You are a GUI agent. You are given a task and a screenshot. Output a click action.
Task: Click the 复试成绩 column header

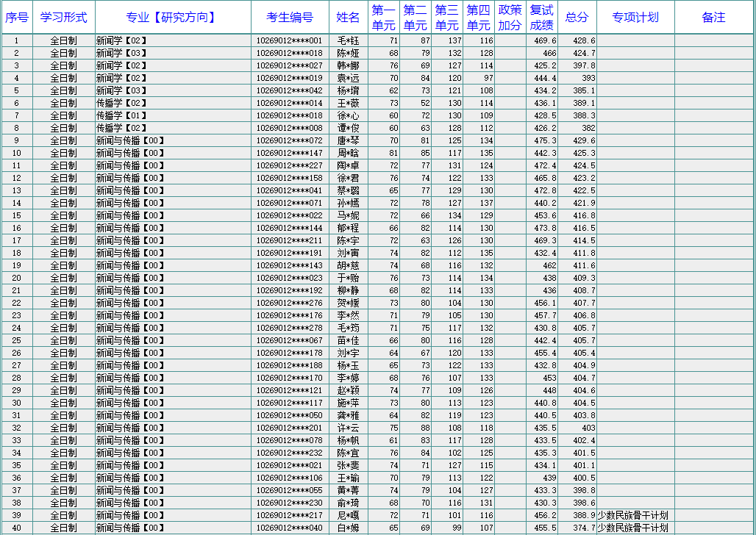point(541,18)
